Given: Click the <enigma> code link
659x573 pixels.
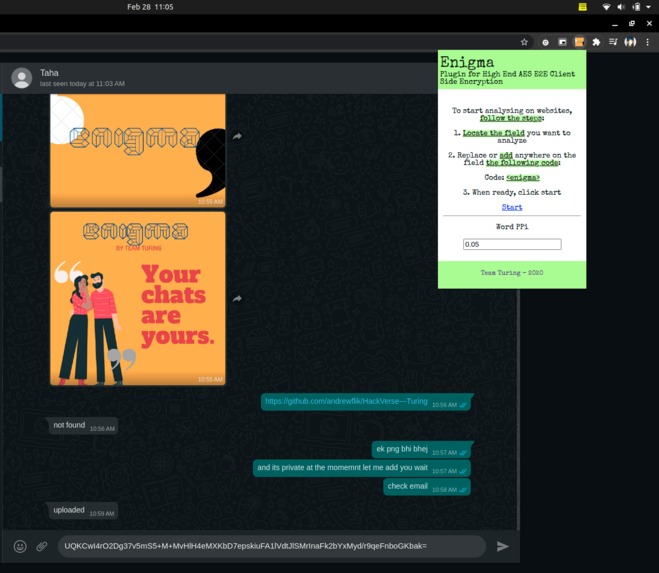Looking at the screenshot, I should [x=523, y=177].
